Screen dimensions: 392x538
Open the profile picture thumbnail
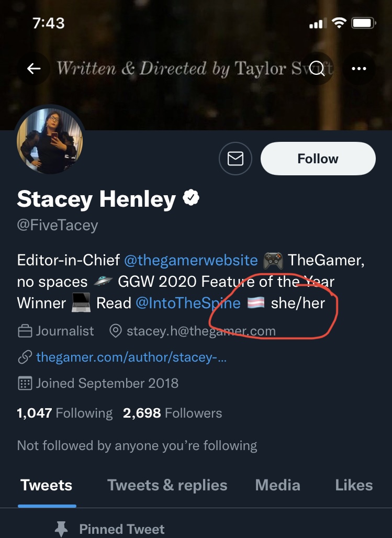click(x=50, y=141)
